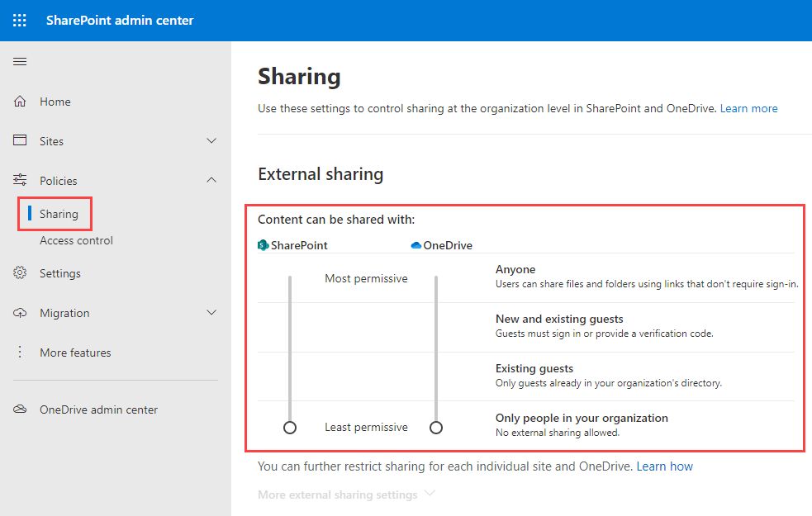The width and height of the screenshot is (812, 516).
Task: Select Access control under Policies
Action: (x=76, y=240)
